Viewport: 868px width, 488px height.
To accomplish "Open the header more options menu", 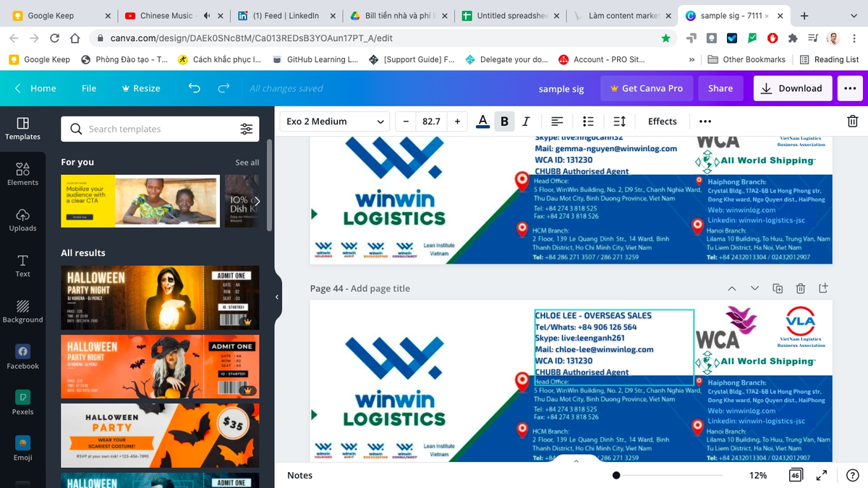I will [849, 88].
